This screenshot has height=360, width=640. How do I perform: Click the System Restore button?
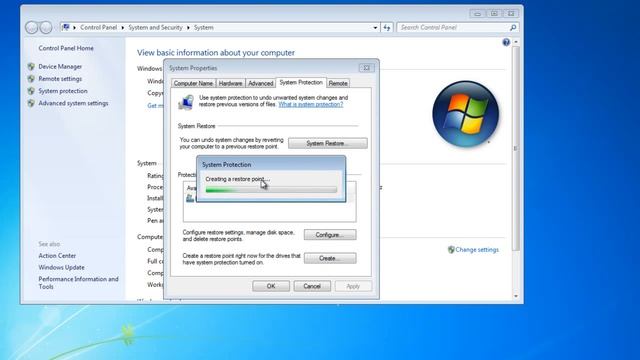pyautogui.click(x=328, y=143)
